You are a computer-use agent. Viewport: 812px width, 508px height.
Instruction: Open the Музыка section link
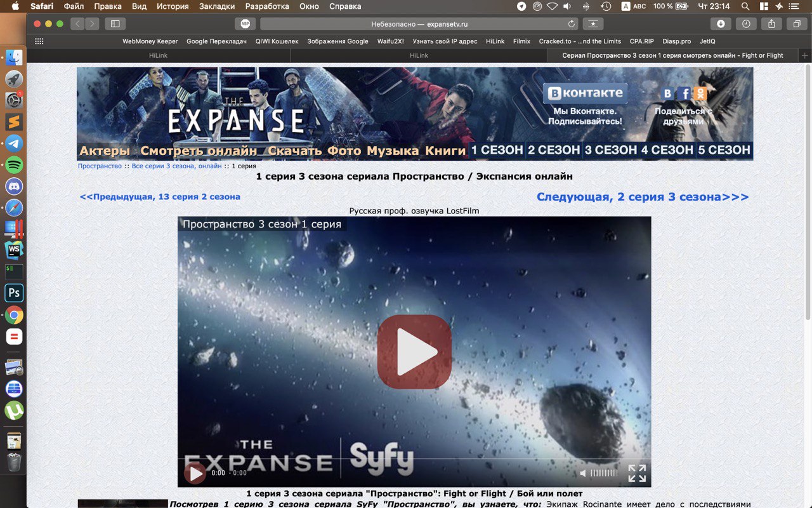pos(393,150)
